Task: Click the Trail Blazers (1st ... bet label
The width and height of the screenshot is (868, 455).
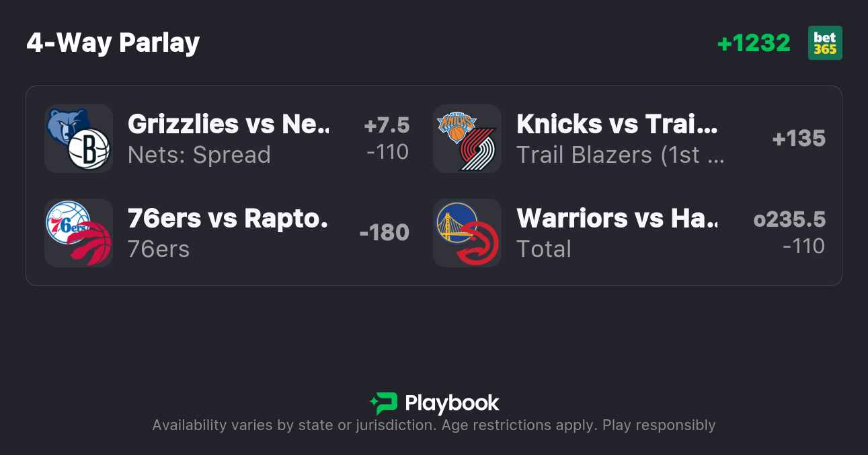Action: click(x=620, y=155)
